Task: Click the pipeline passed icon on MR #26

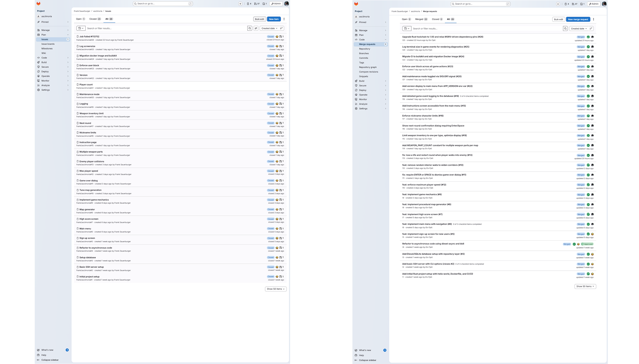Action: 588,37
